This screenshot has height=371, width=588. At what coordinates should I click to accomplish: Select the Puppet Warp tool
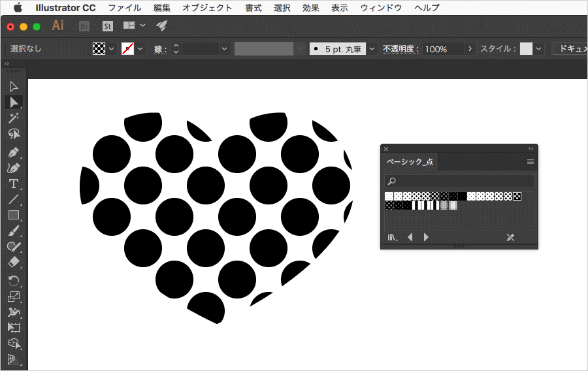coord(14,312)
